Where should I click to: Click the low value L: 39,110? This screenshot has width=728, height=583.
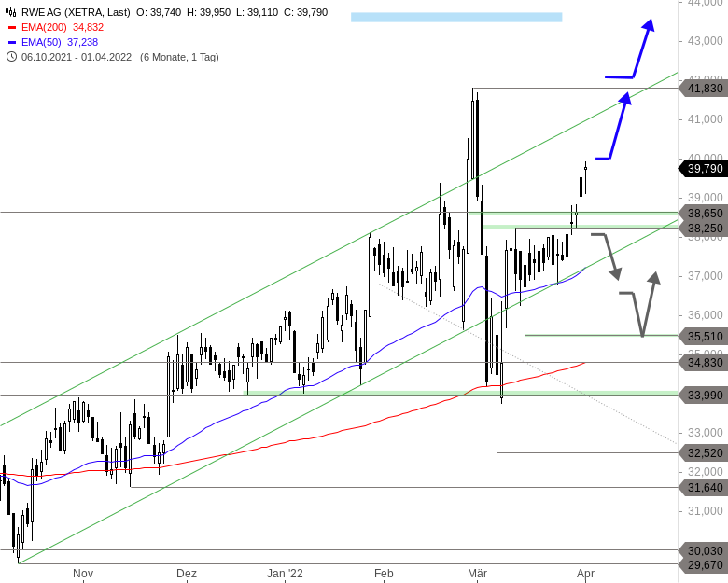point(258,12)
